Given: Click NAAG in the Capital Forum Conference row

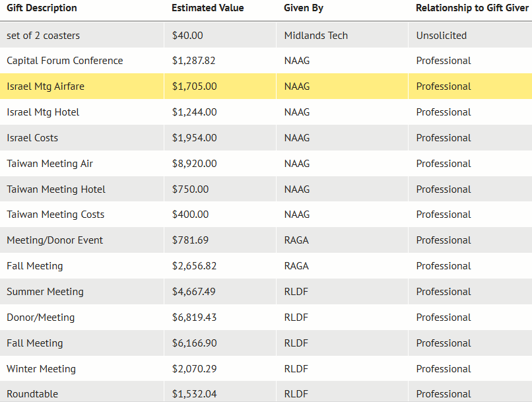Looking at the screenshot, I should pyautogui.click(x=297, y=60).
